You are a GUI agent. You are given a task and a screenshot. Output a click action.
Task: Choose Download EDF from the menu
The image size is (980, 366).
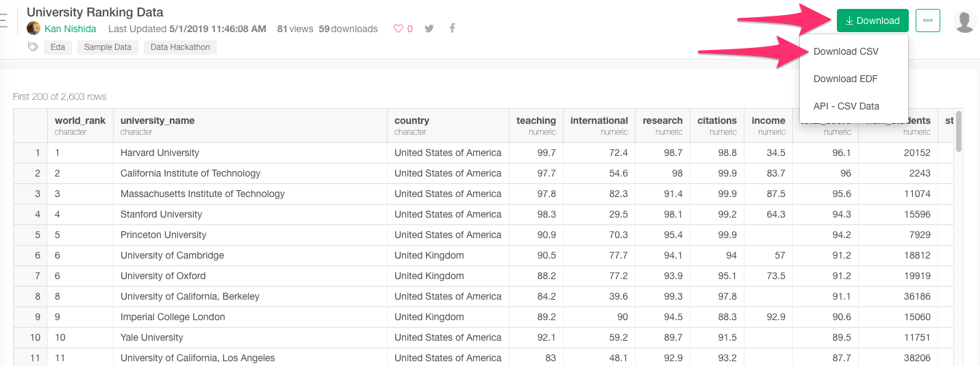click(845, 79)
